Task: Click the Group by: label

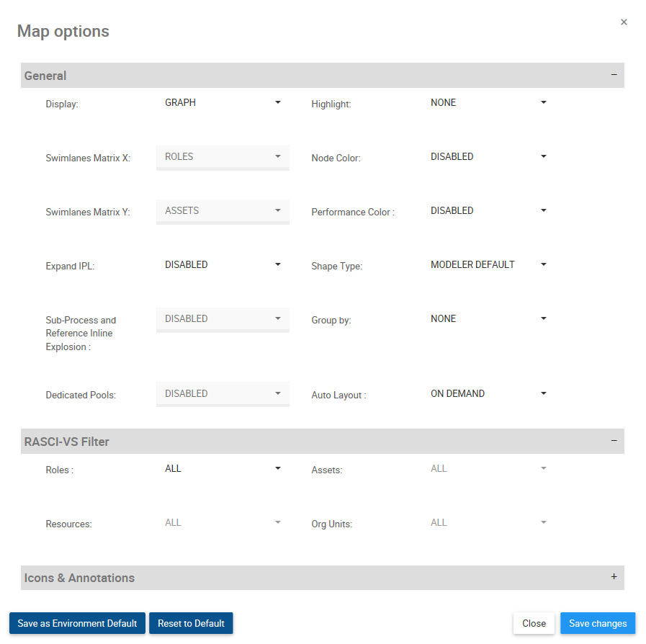Action: pos(331,320)
